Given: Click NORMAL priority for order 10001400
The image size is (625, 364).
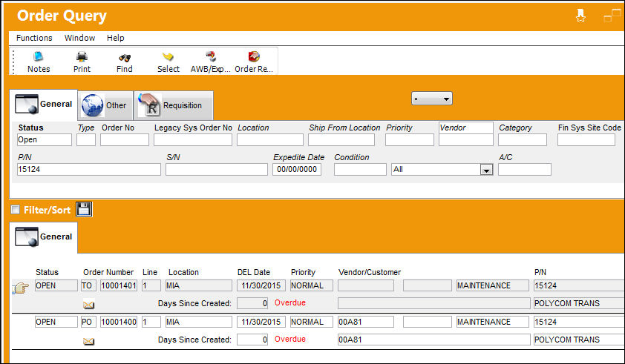Looking at the screenshot, I should coord(311,322).
